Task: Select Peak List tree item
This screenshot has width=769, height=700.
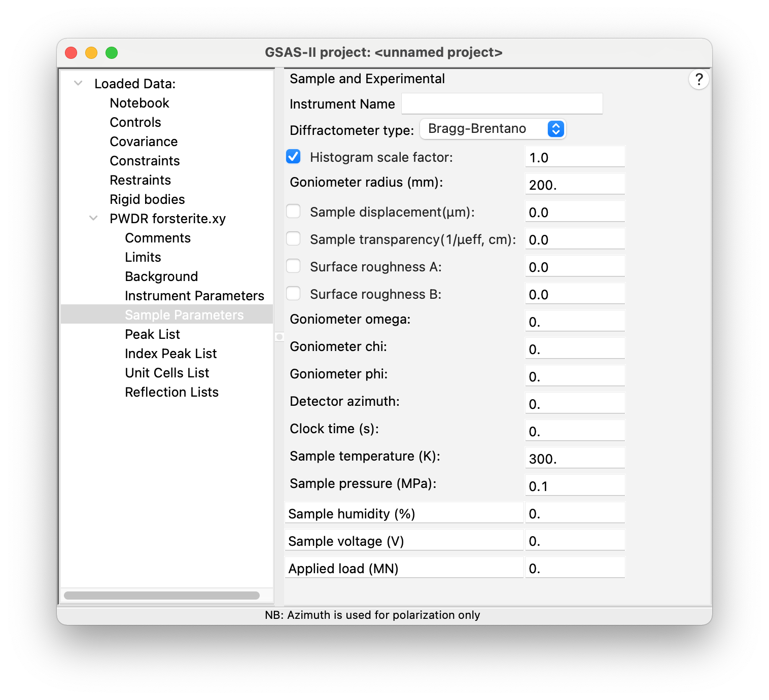Action: click(x=152, y=334)
